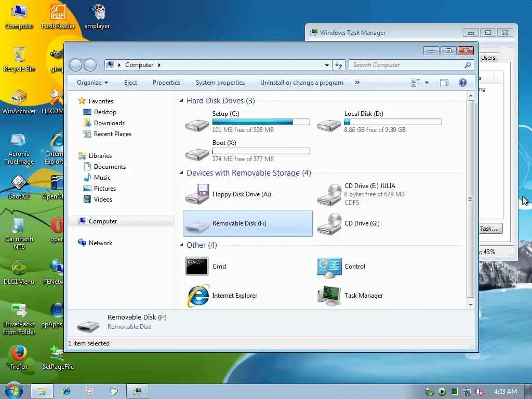Select the Boot (X:) drive

[247, 151]
